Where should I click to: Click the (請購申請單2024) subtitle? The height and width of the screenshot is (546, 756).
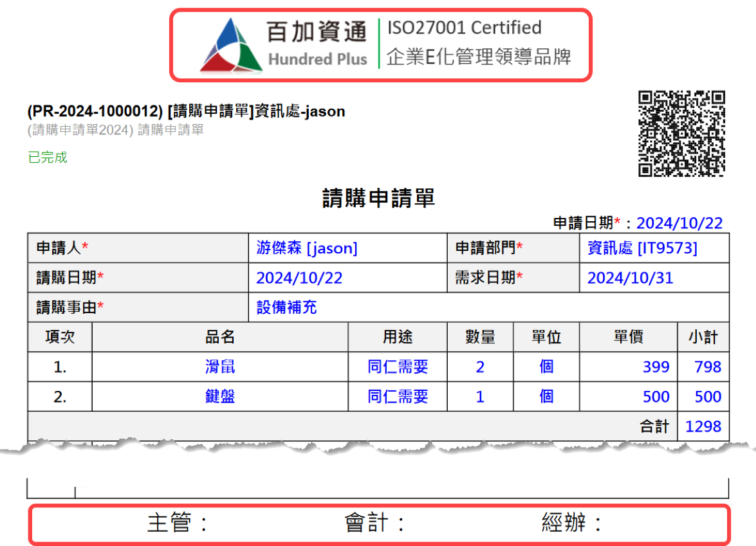[x=116, y=130]
